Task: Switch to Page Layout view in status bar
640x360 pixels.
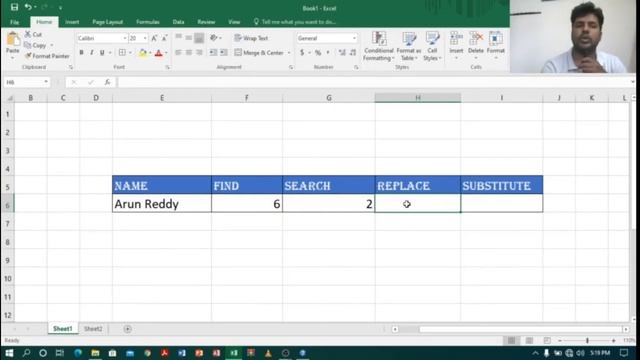Action: coord(529,340)
